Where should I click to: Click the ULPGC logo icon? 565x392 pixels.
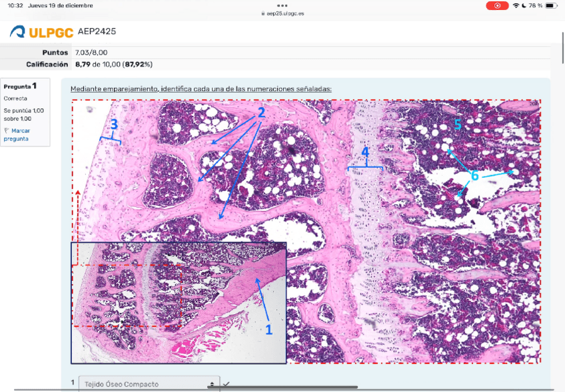18,31
